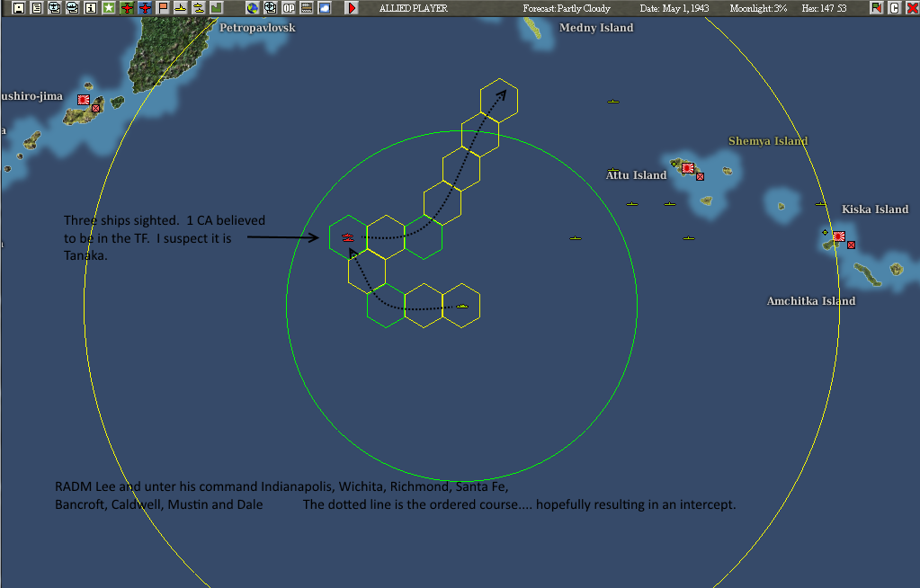Image resolution: width=920 pixels, height=588 pixels.
Task: Click the 'Date: May 1, 1943' status text
Action: click(x=674, y=8)
